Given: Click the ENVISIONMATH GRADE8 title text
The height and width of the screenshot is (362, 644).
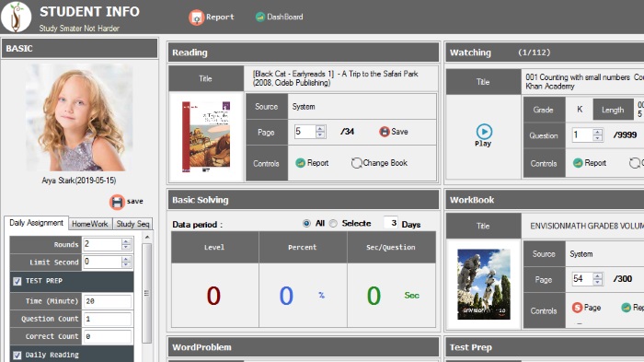Looking at the screenshot, I should pos(587,226).
